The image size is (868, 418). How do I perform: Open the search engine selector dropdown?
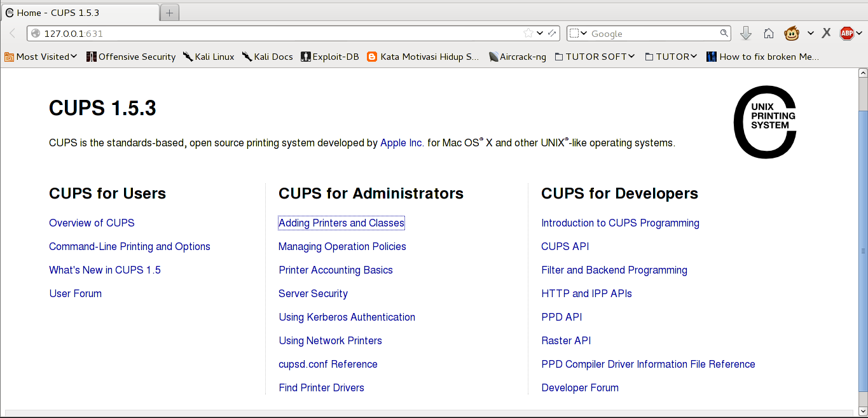pyautogui.click(x=577, y=33)
